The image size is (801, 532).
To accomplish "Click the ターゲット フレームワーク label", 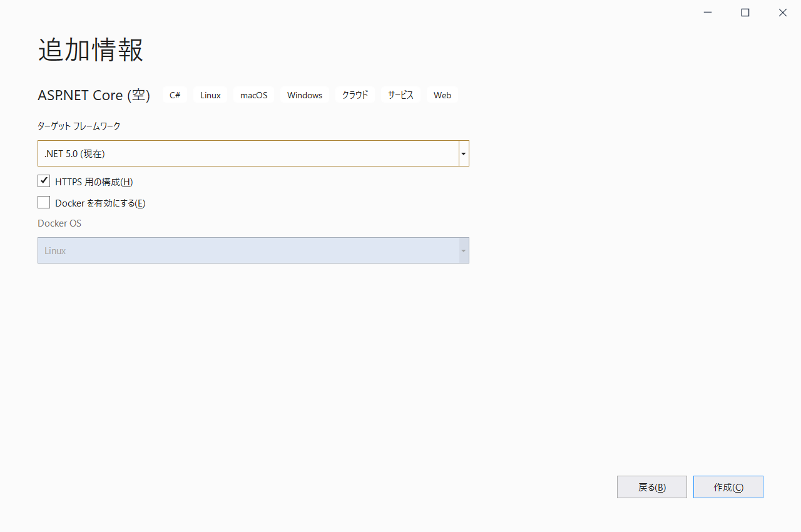I will pos(79,126).
